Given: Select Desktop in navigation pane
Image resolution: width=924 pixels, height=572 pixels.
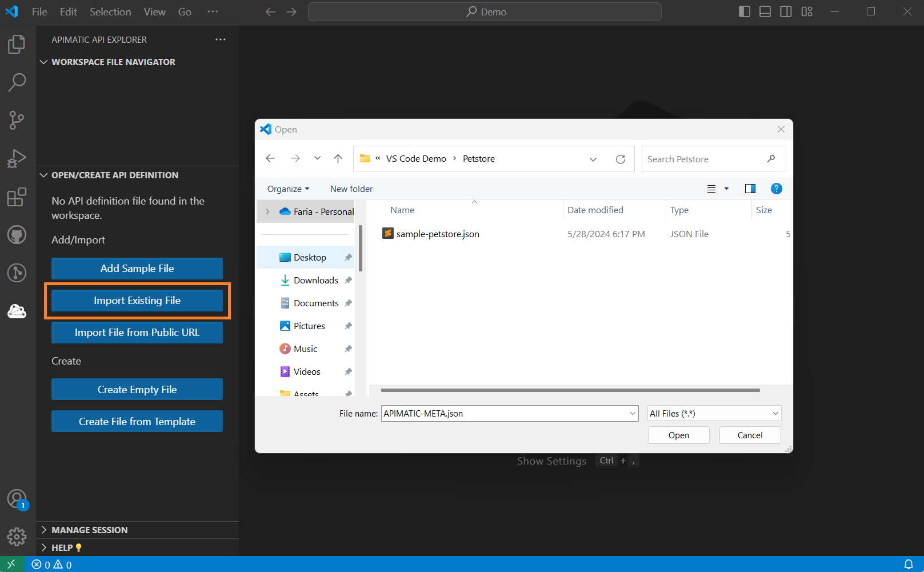Looking at the screenshot, I should (x=306, y=257).
